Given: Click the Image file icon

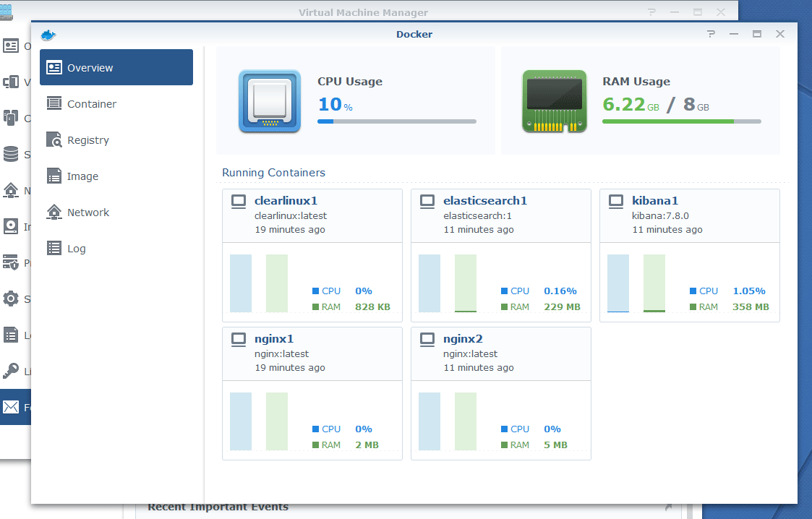Looking at the screenshot, I should pyautogui.click(x=54, y=176).
